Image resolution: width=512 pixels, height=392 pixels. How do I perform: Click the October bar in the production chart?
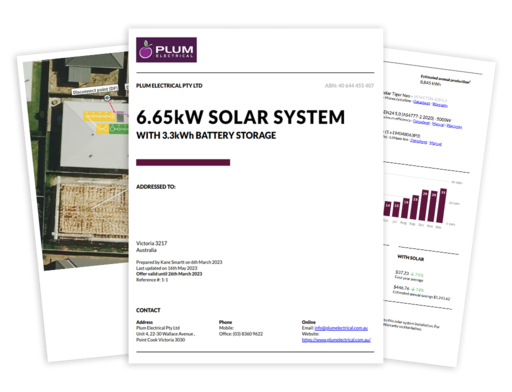(x=424, y=205)
